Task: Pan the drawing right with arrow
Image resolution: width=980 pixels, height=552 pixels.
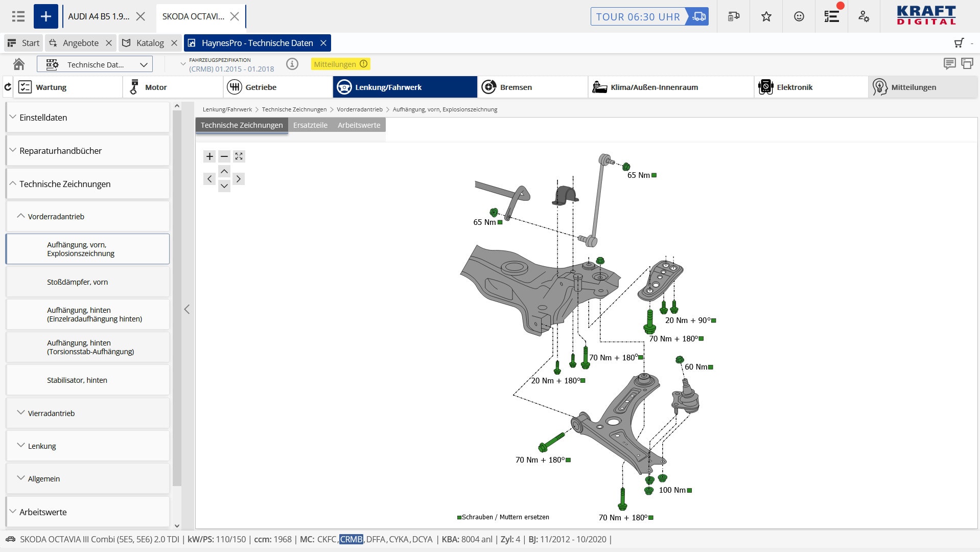Action: pyautogui.click(x=239, y=179)
